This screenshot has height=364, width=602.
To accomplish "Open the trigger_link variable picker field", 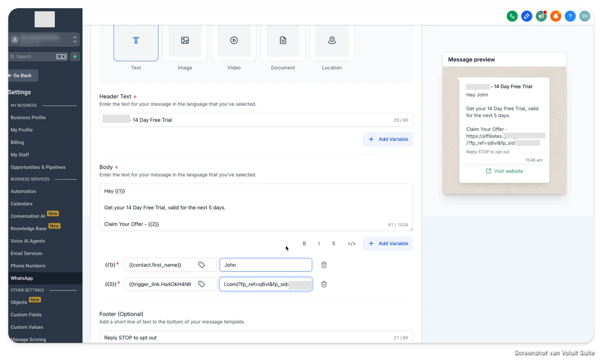I will tap(160, 284).
